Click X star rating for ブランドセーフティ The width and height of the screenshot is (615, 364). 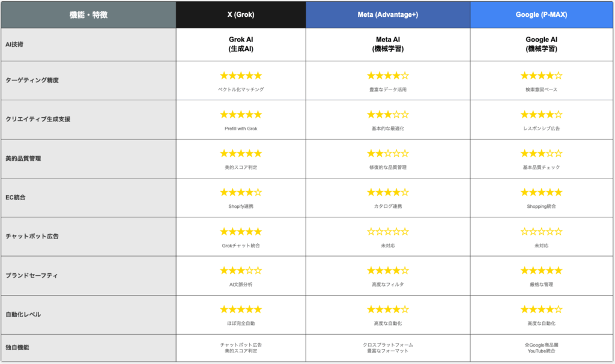[241, 270]
